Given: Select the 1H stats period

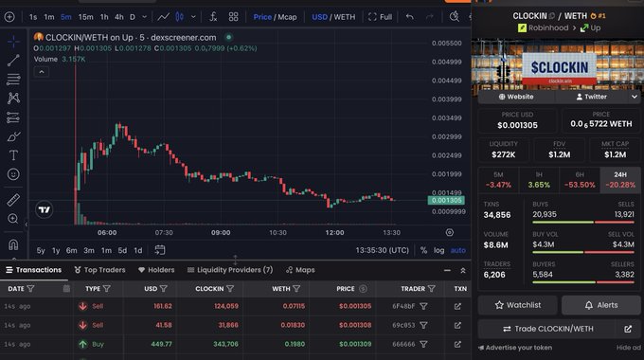Looking at the screenshot, I should pyautogui.click(x=539, y=180).
